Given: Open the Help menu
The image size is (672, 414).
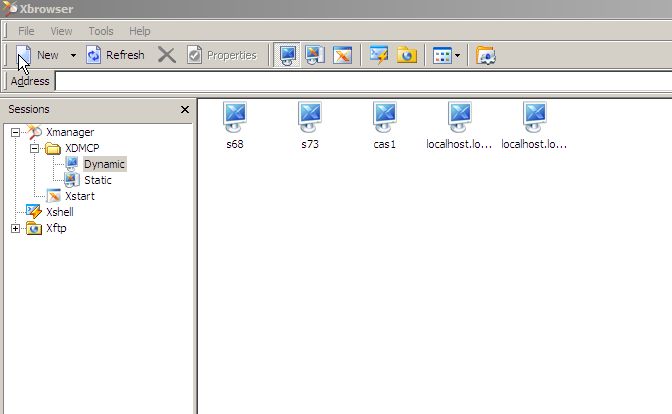Looking at the screenshot, I should coord(140,31).
